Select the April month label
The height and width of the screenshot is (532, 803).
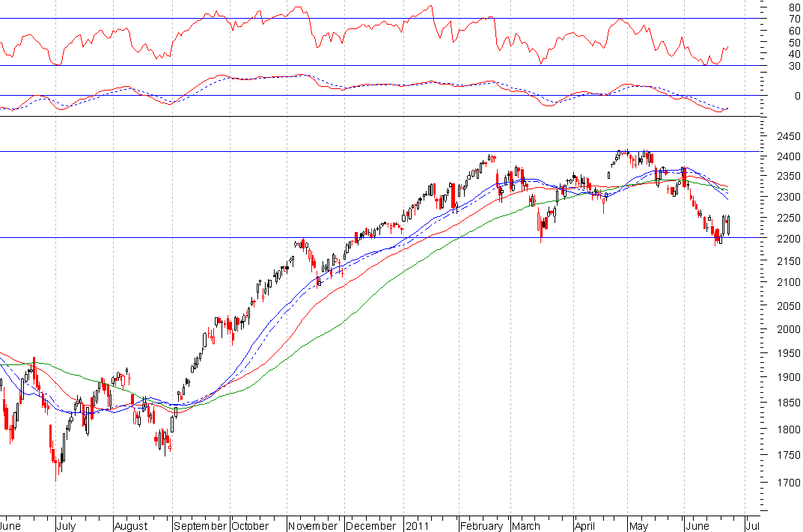tap(584, 526)
